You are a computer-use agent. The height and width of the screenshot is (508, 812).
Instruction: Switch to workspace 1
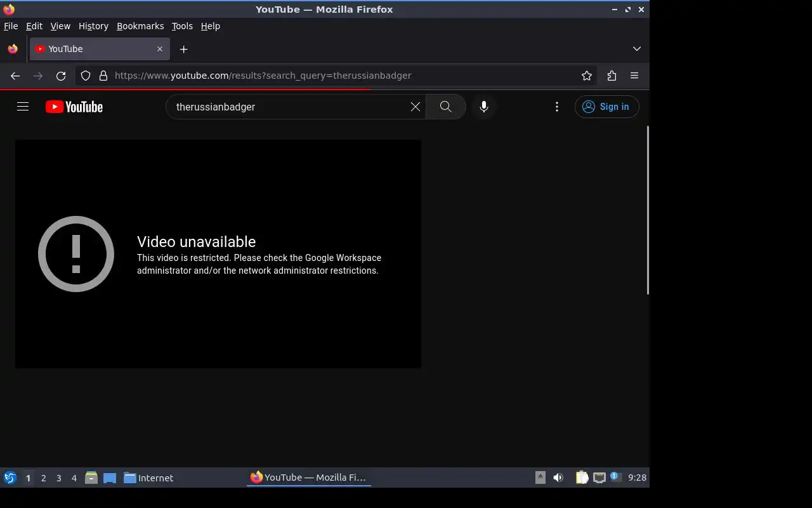28,478
